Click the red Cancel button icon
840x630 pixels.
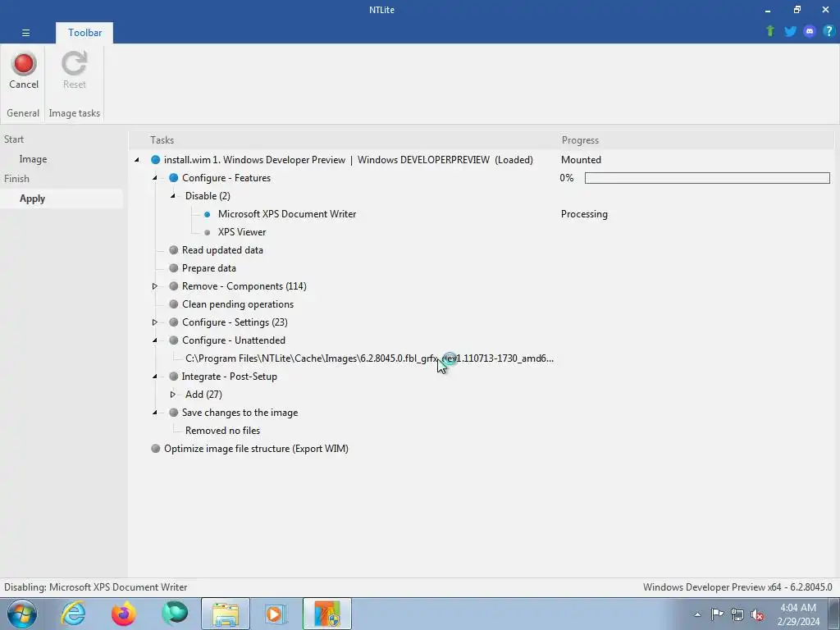tap(24, 64)
